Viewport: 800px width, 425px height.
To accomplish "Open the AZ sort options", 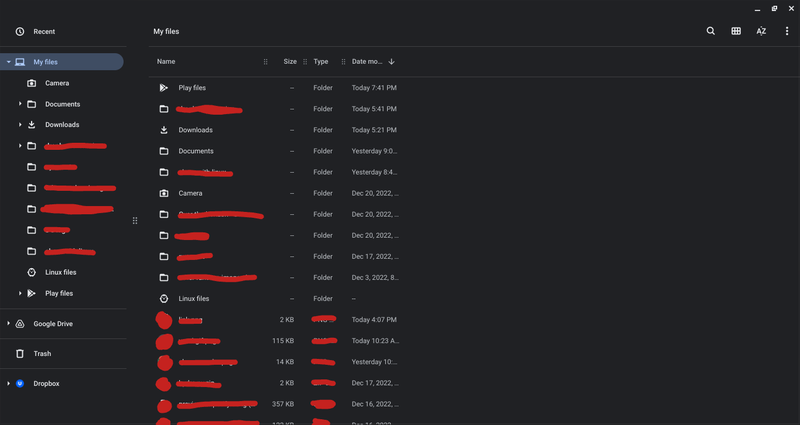I will coord(761,31).
